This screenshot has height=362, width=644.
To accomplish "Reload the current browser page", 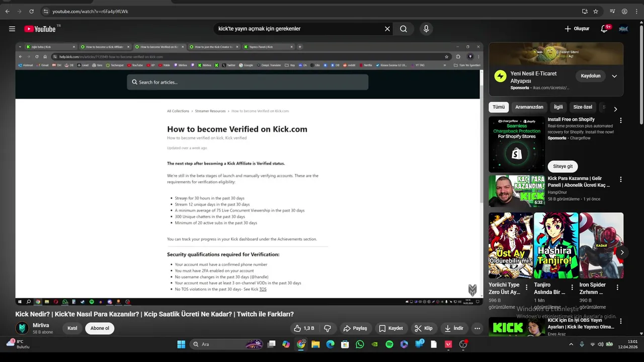I will [31, 11].
